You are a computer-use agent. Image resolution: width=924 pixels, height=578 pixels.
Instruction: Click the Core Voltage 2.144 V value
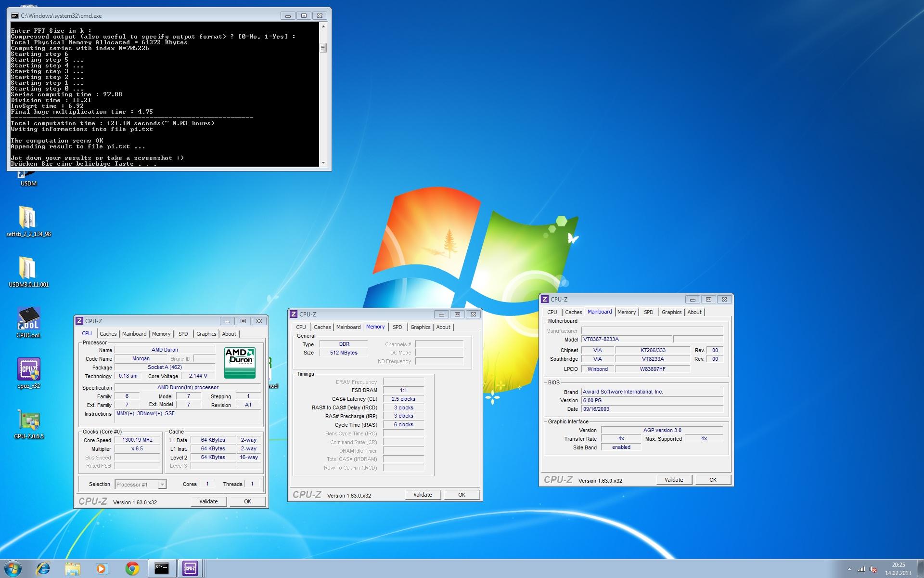(x=198, y=376)
